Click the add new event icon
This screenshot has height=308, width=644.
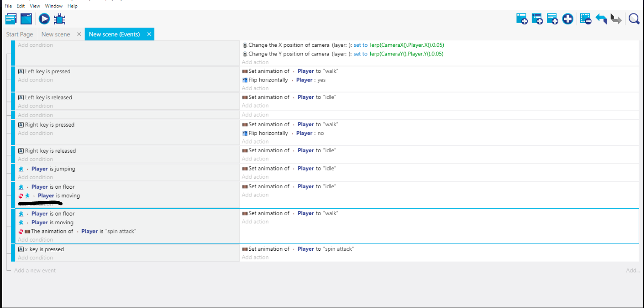522,19
